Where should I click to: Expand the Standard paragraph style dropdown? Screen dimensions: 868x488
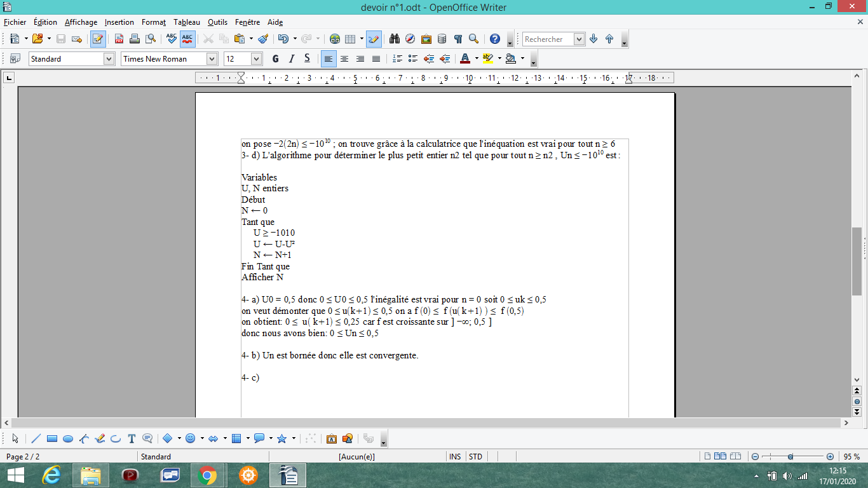pos(108,58)
